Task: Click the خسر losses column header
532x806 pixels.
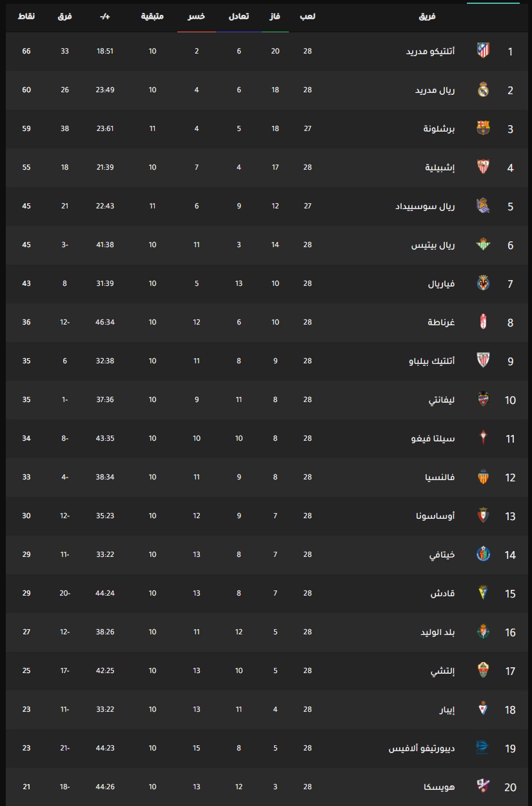Action: (197, 15)
